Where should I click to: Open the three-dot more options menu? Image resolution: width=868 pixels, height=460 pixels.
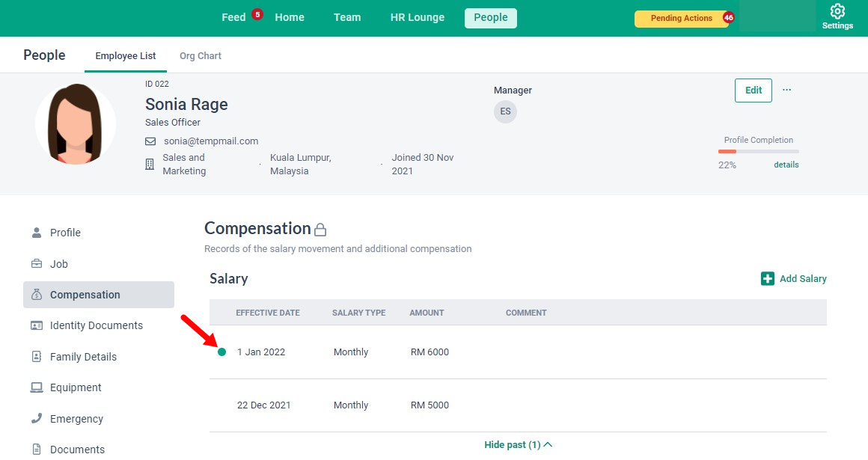[786, 90]
